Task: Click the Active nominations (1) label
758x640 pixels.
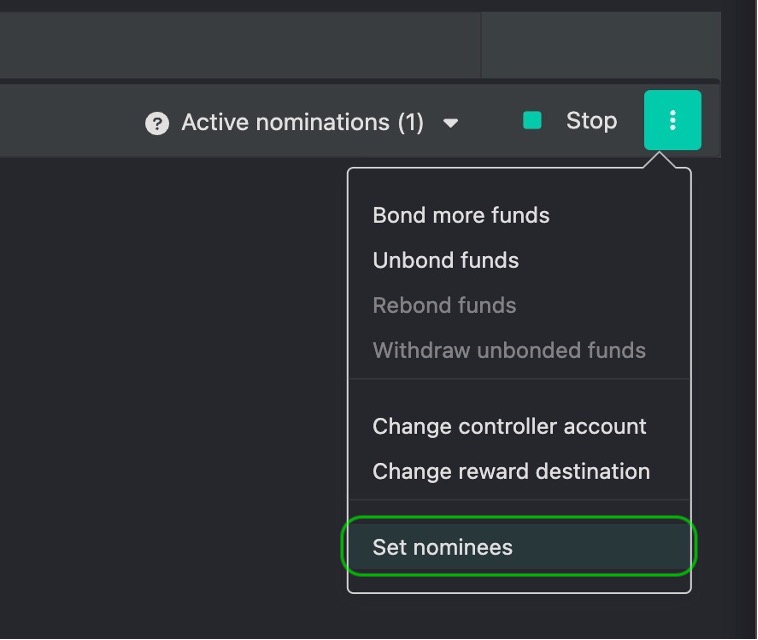Action: (x=302, y=123)
